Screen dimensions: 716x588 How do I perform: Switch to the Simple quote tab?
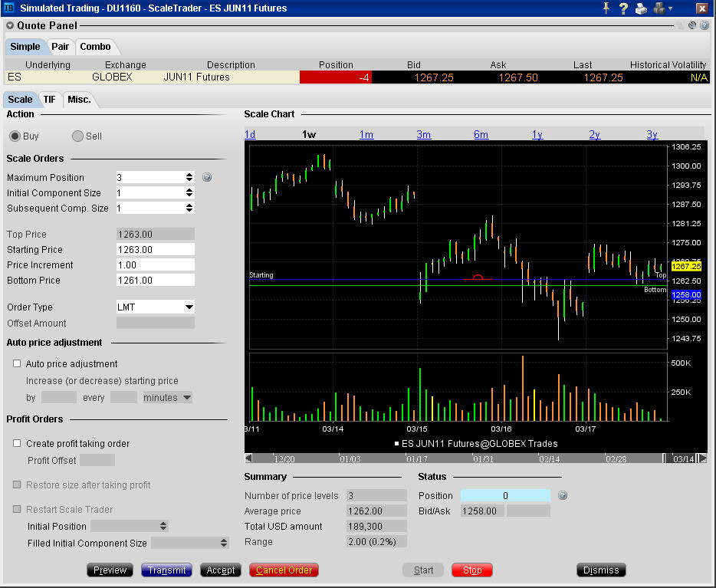[x=25, y=47]
